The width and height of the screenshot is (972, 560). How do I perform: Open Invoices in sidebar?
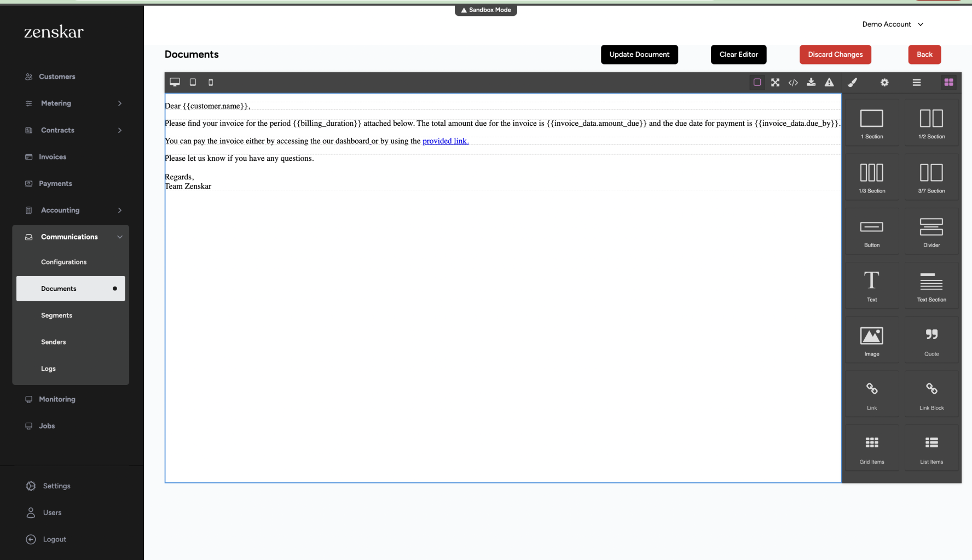[x=53, y=157]
